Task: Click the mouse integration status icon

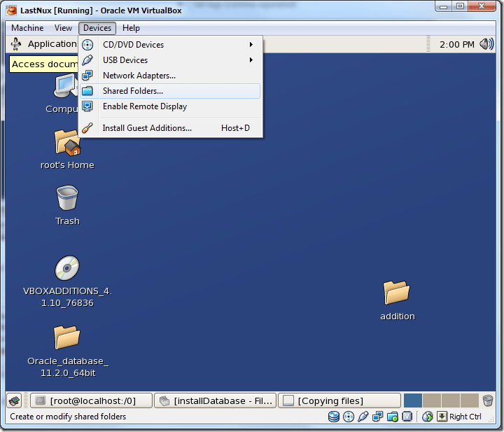Action: 427,417
